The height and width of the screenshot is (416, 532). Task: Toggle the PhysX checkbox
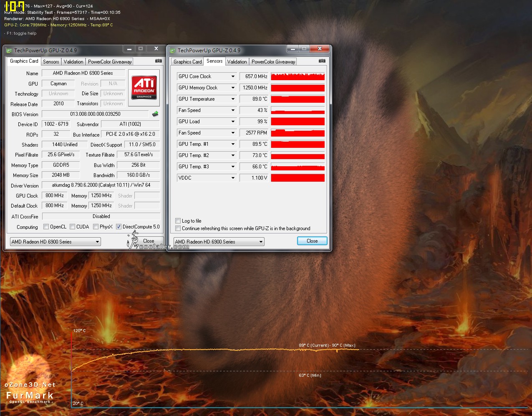point(96,227)
